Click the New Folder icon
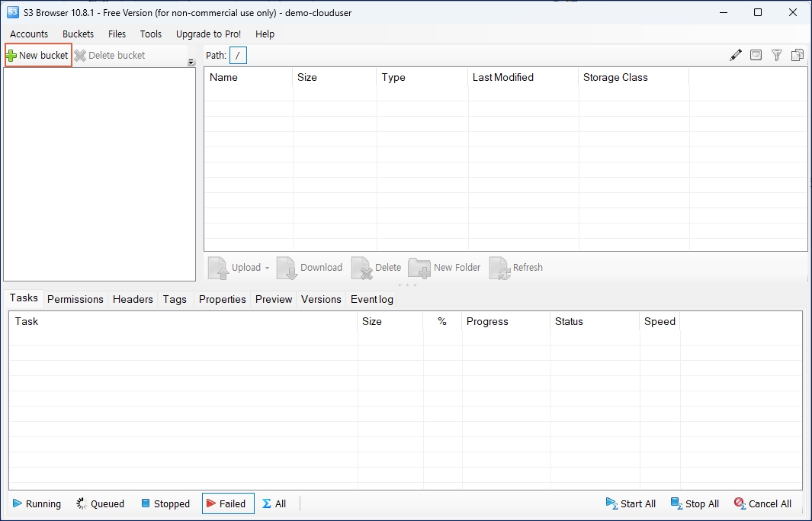This screenshot has width=812, height=521. (x=419, y=268)
